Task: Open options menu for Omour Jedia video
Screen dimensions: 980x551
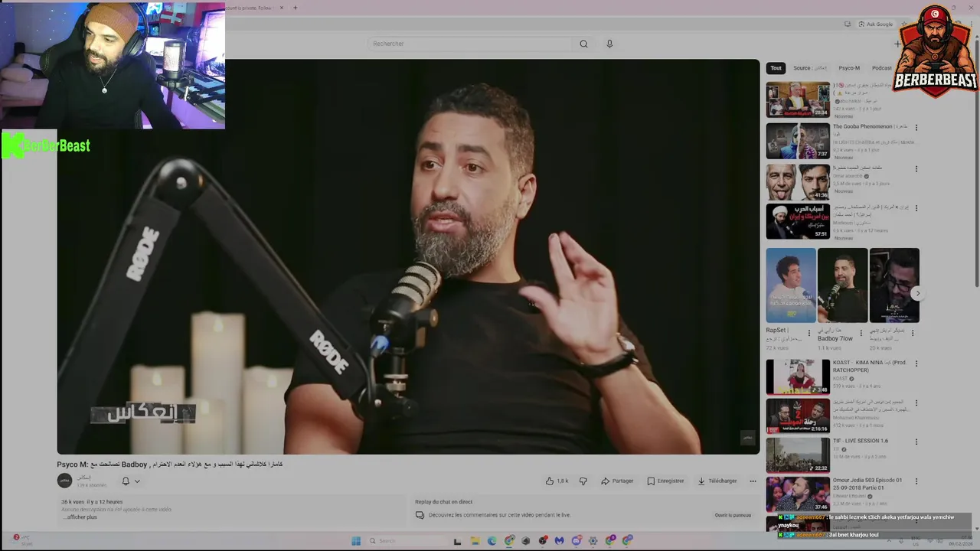Action: tap(916, 481)
